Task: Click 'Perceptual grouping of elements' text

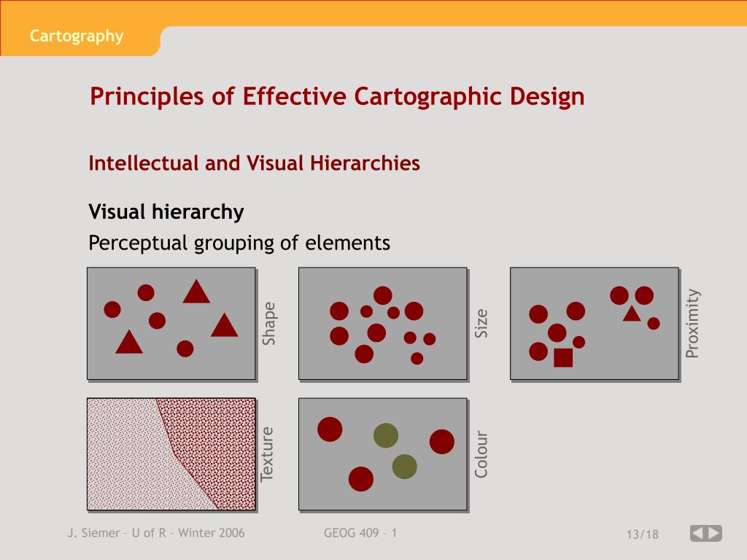Action: point(239,244)
